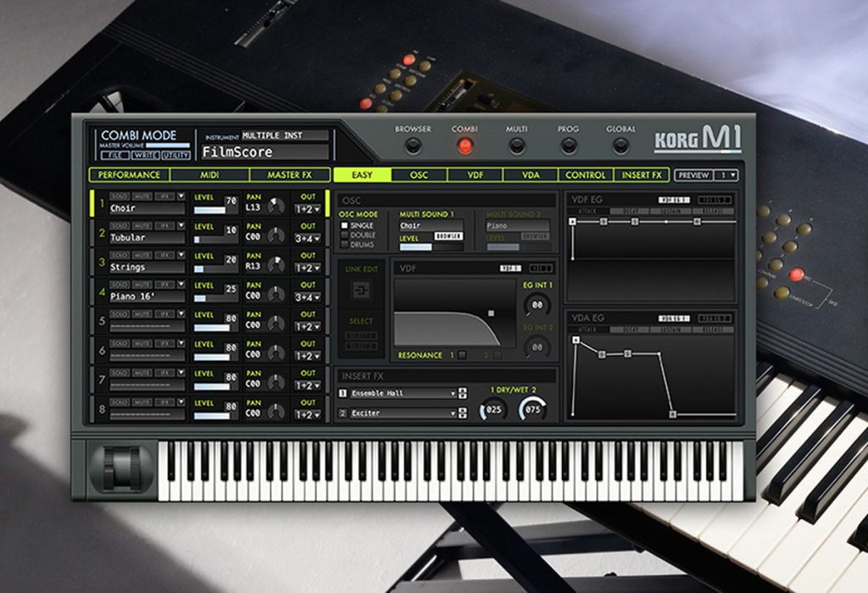Click the Write button

pos(146,155)
